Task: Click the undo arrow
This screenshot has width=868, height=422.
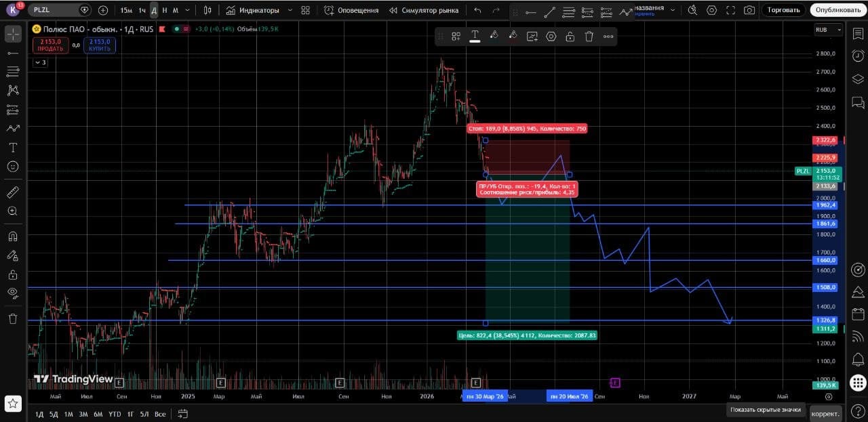Action: [477, 10]
